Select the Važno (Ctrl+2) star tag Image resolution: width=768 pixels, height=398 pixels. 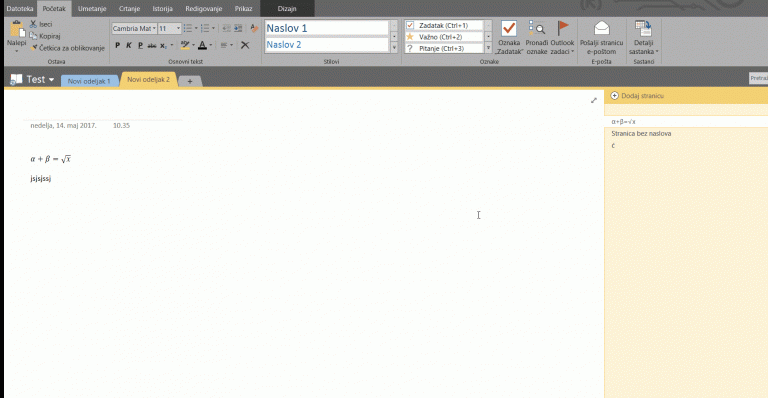410,37
